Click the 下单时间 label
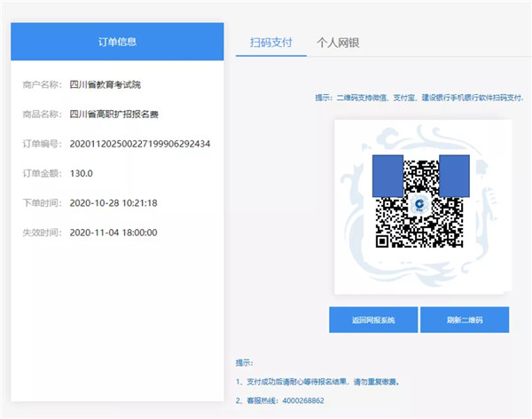 42,203
